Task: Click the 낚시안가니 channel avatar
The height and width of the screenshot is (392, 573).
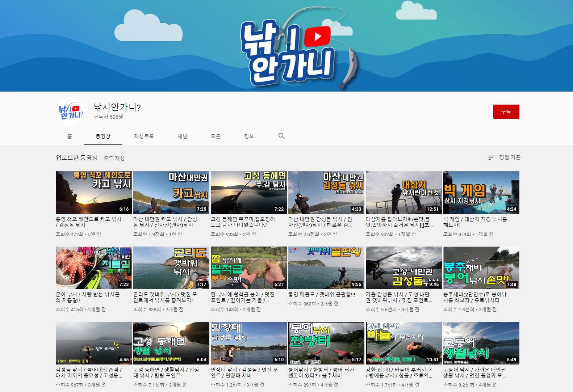Action: tap(71, 111)
